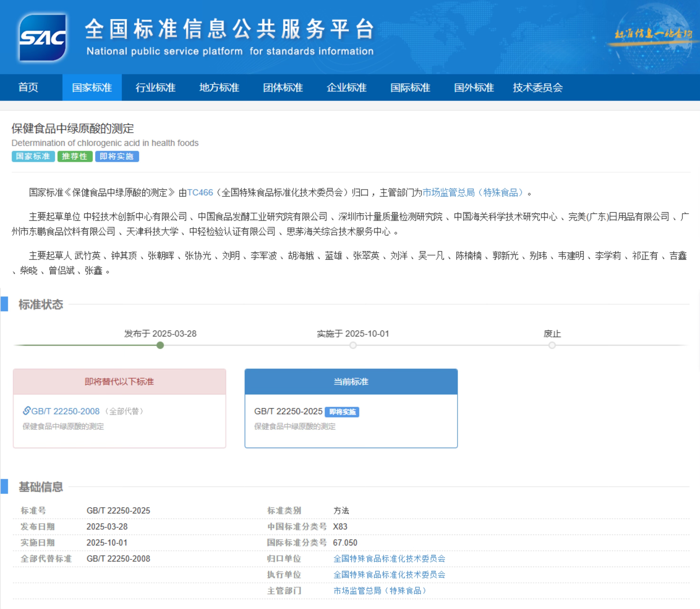Screen dimensions: 700x609
Task: Open the 地方标准 navigation item
Action: point(219,87)
